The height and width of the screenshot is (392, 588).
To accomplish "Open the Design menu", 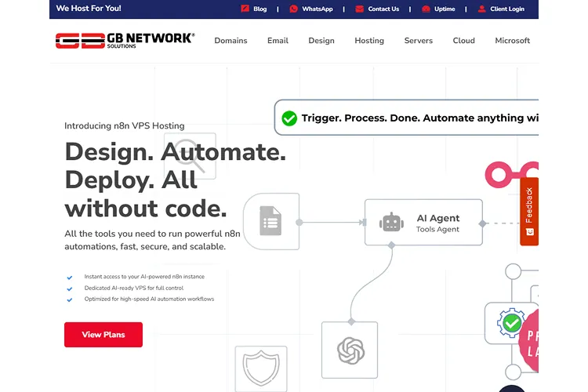I will tap(321, 41).
